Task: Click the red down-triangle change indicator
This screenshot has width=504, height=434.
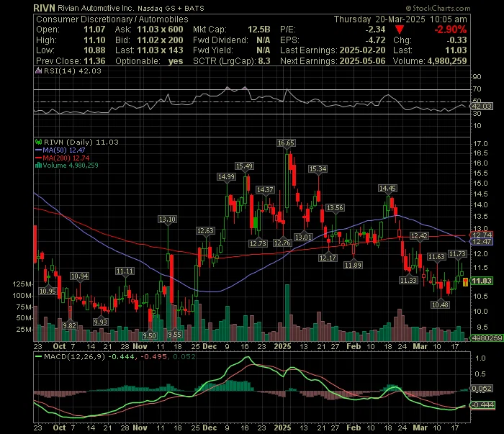Action: tap(400, 30)
